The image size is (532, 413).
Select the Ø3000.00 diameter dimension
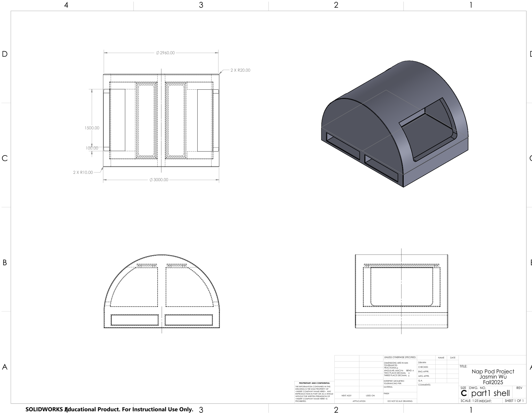pos(159,180)
